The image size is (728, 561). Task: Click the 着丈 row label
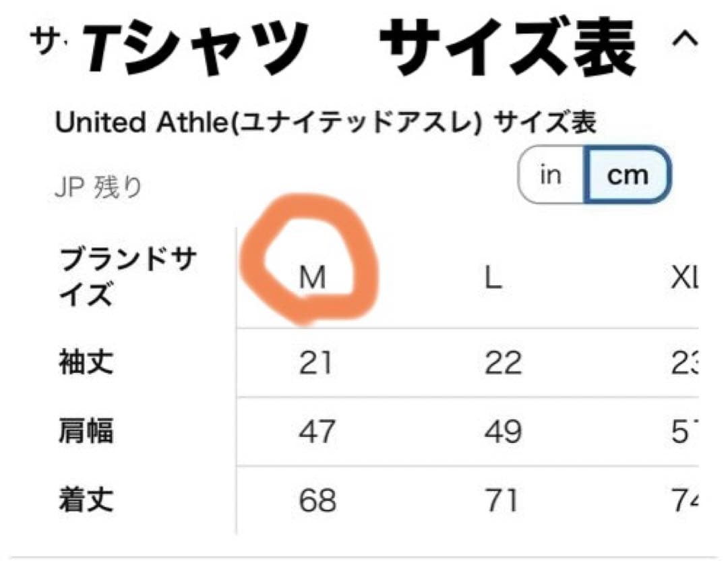86,501
